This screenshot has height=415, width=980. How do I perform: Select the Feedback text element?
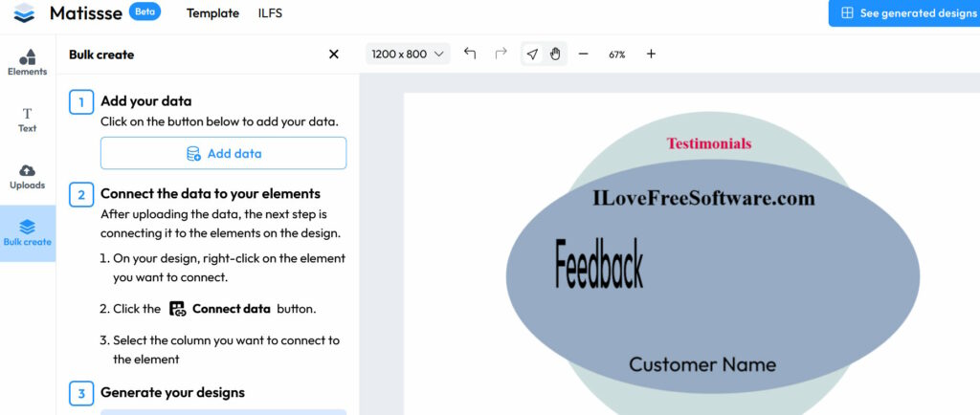point(599,263)
